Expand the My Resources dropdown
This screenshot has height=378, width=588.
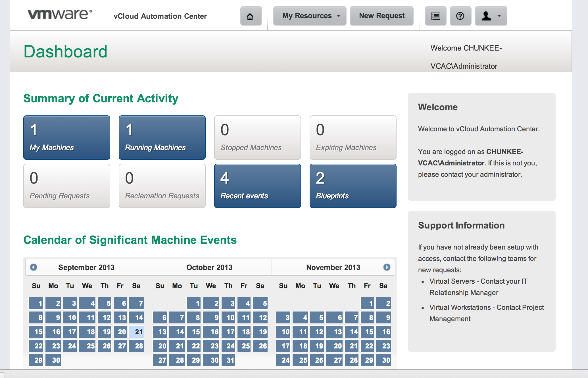click(x=310, y=16)
